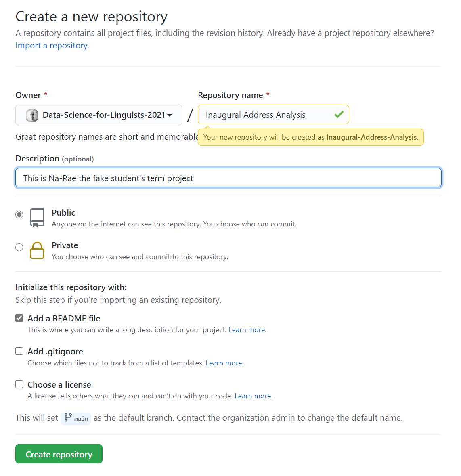Focus the Repository name input field

point(266,115)
